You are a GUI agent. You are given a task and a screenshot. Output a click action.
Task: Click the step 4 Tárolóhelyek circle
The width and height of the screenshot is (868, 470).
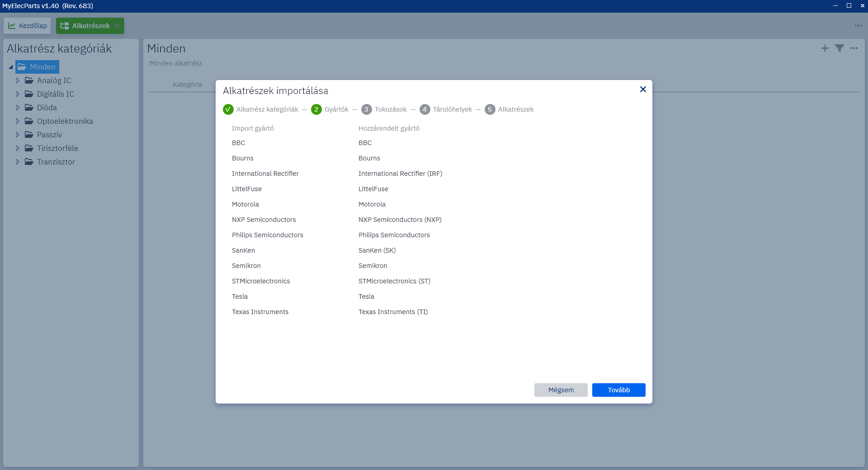(425, 109)
